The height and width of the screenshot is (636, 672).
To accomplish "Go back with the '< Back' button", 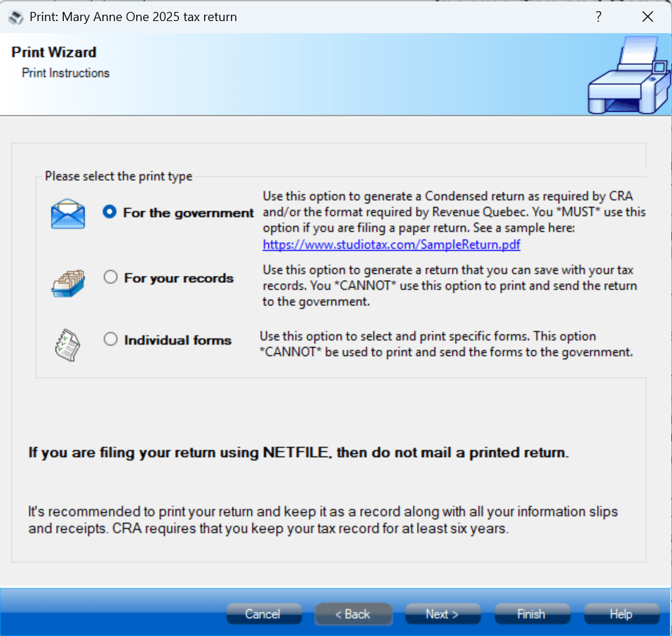I will click(x=353, y=614).
